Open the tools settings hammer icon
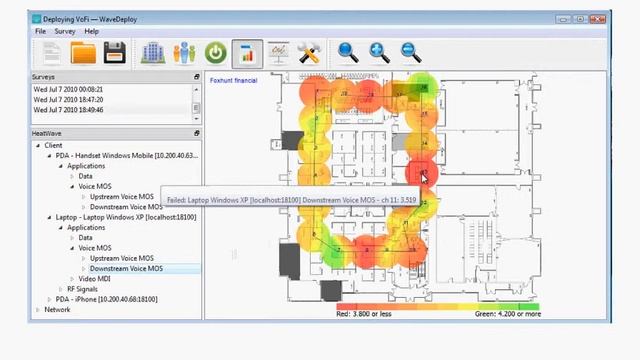 (309, 53)
